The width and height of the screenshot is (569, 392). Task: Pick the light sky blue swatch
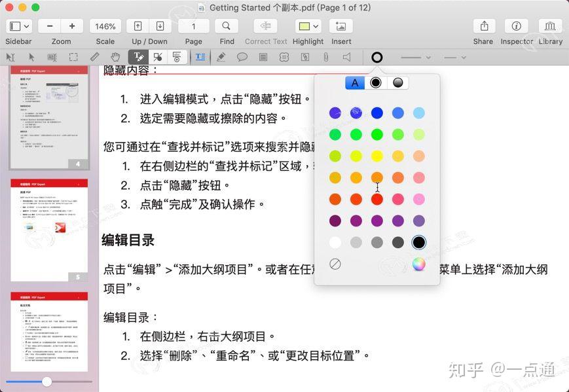(419, 113)
